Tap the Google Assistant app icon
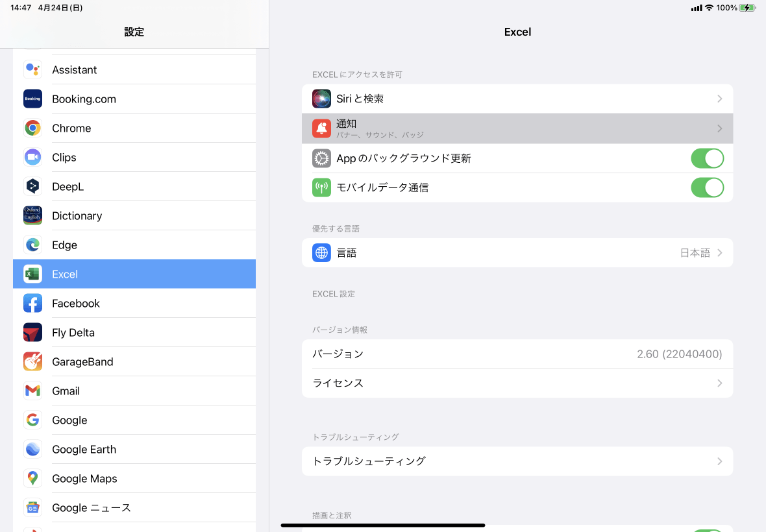Image resolution: width=766 pixels, height=532 pixels. (32, 70)
